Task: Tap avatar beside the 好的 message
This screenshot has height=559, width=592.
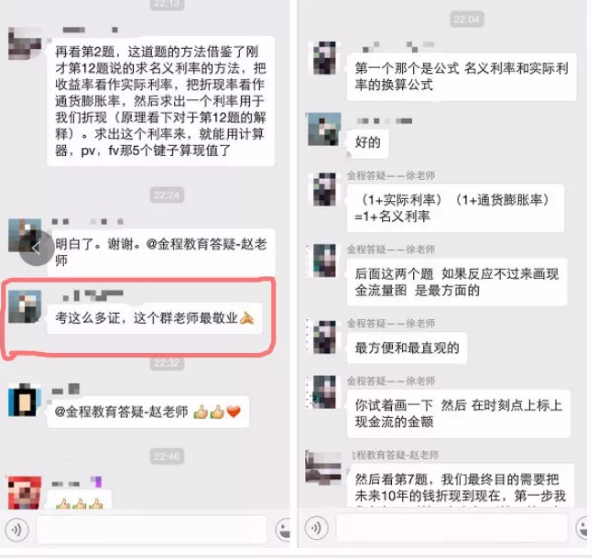Action: click(x=324, y=129)
